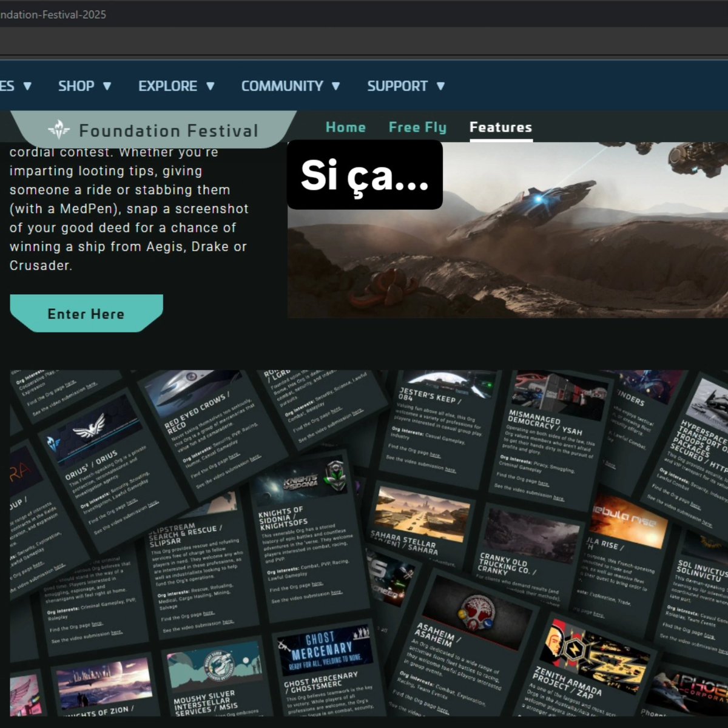728x728 pixels.
Task: Click the hovering ship hero image
Action: [507, 230]
